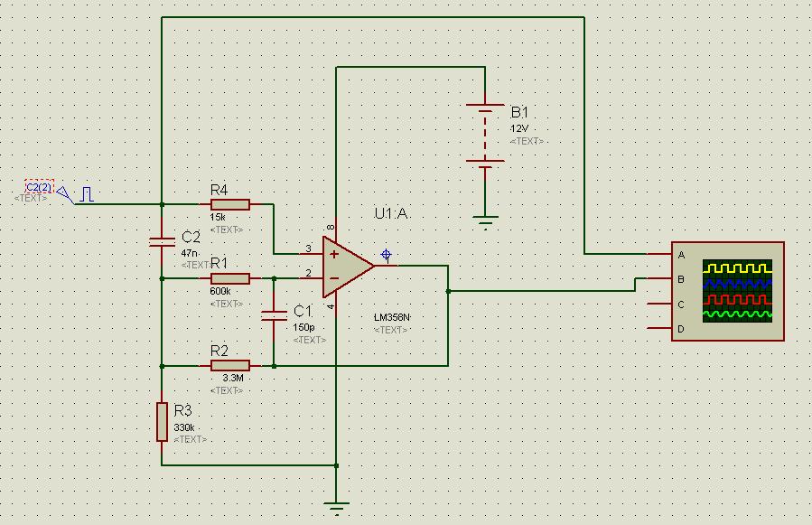Click the LM358N part name text
This screenshot has width=812, height=525.
[x=391, y=317]
